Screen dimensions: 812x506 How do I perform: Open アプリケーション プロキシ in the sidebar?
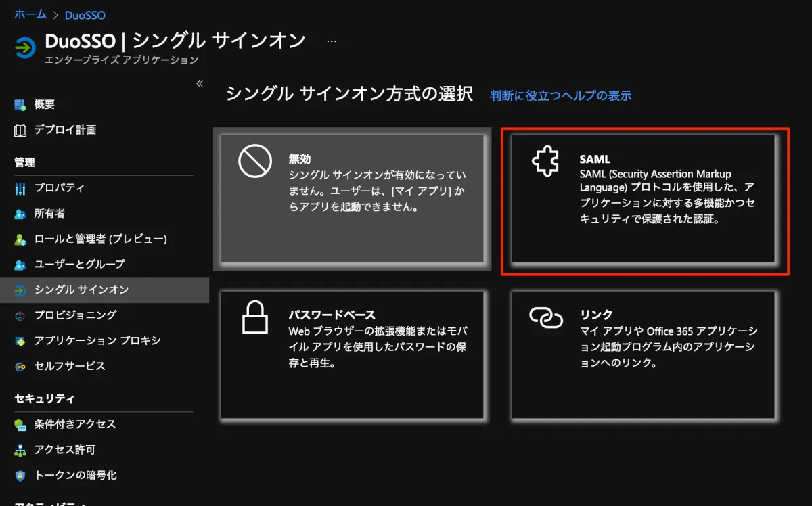(104, 340)
